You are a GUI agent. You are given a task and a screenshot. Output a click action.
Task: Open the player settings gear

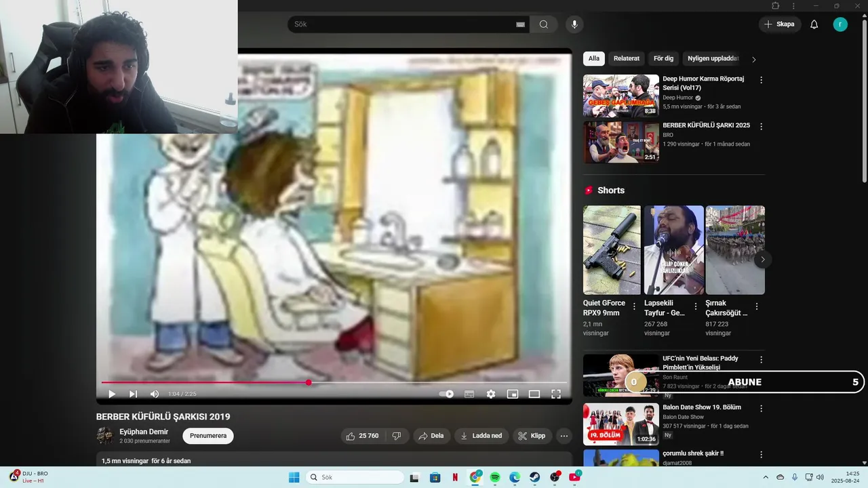[x=491, y=394]
